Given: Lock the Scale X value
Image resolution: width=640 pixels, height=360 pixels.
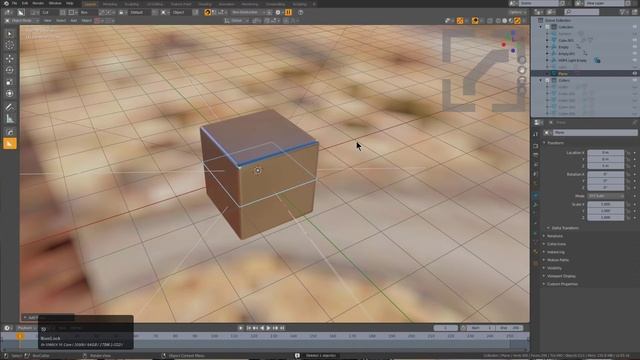Looking at the screenshot, I should [629, 204].
